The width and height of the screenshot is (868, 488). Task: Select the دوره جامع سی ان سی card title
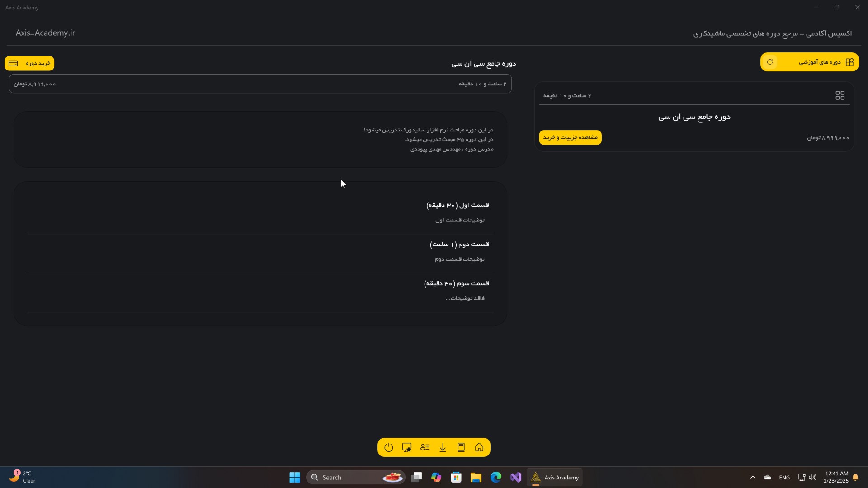(694, 117)
